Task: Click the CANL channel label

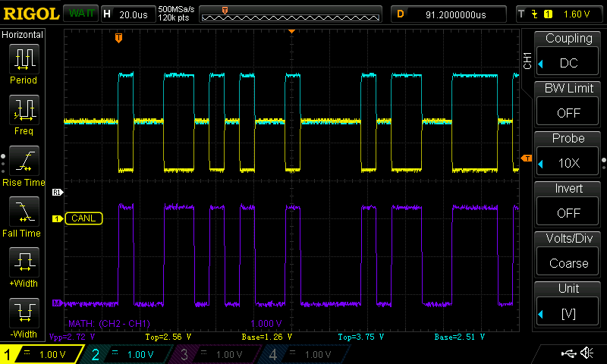Action: coord(83,218)
